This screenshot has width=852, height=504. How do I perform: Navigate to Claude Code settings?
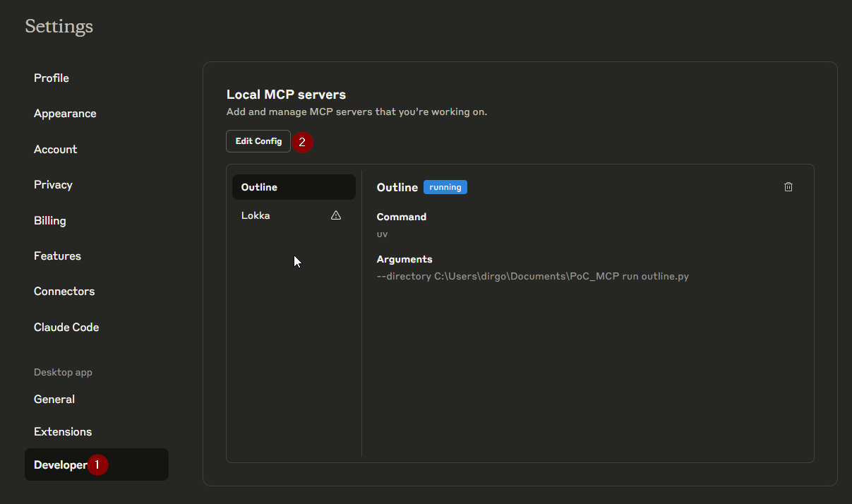tap(66, 327)
